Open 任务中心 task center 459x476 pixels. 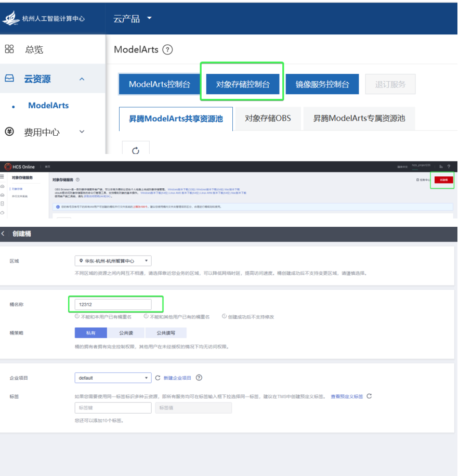425,180
